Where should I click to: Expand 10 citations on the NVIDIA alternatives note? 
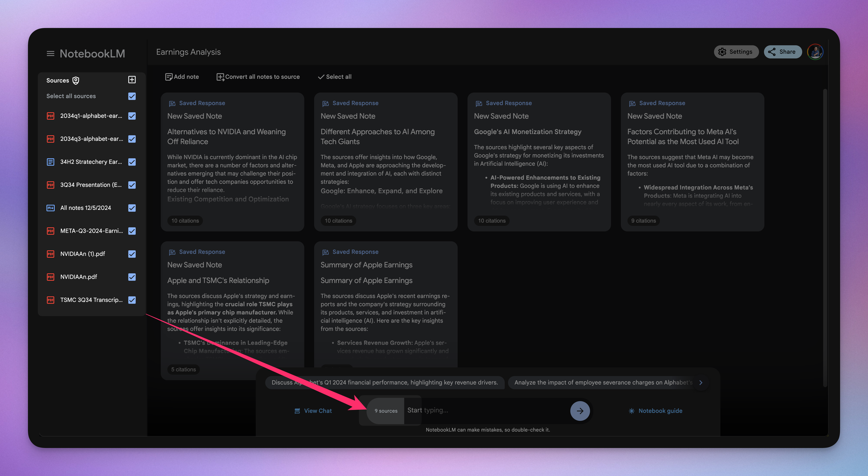[x=185, y=220]
